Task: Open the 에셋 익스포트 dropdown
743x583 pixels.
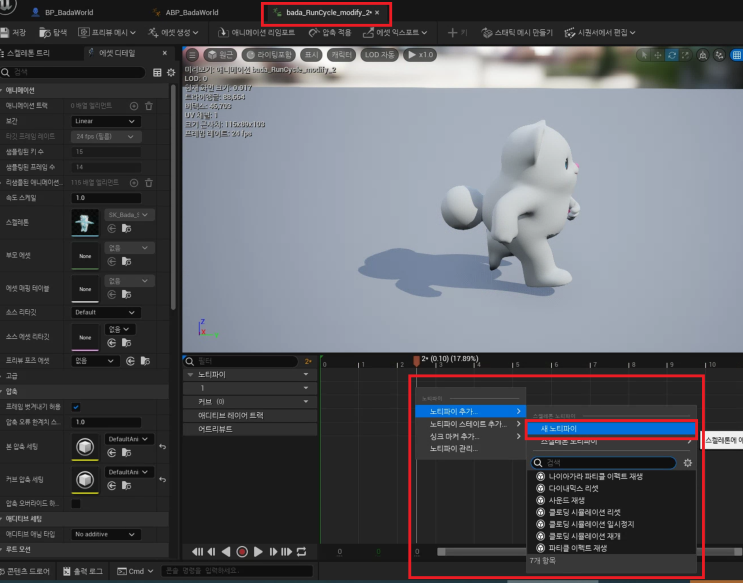Action: 395,33
